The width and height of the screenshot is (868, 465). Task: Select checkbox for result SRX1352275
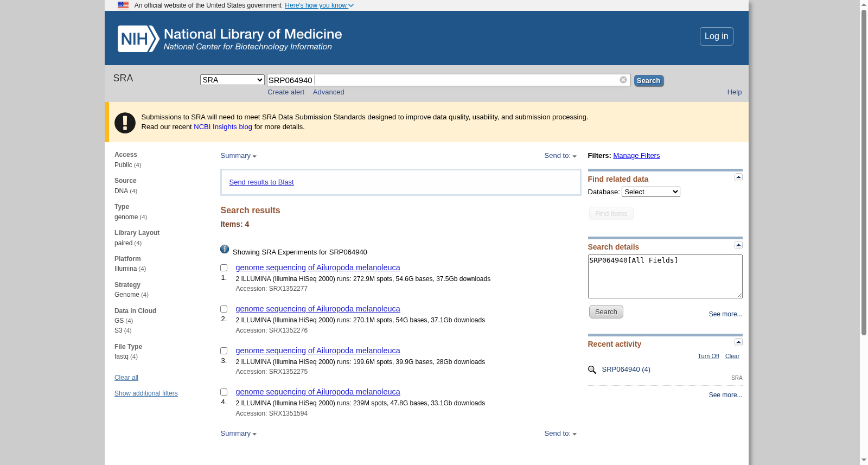coord(224,351)
